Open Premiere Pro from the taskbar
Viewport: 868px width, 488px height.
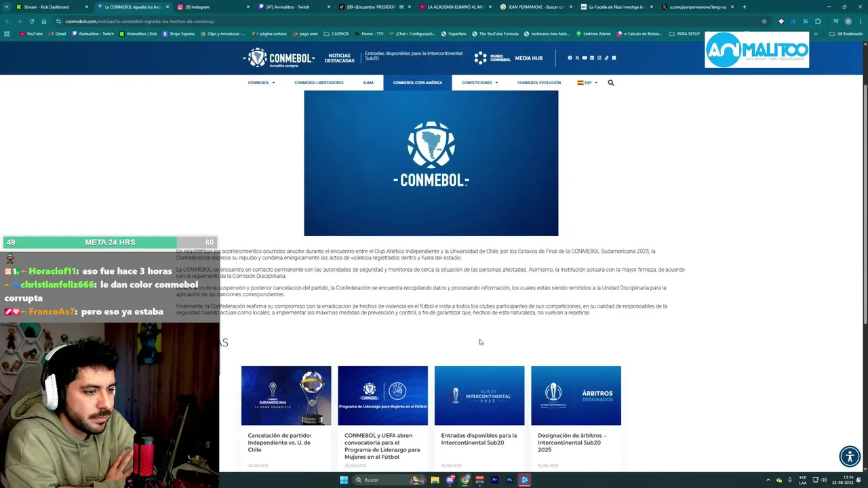coord(494,480)
